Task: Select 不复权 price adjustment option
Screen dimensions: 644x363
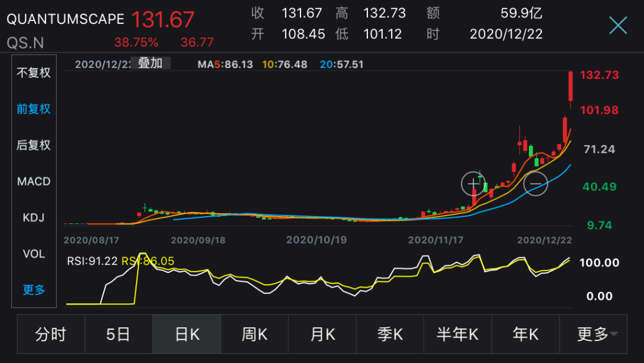Action: (33, 73)
